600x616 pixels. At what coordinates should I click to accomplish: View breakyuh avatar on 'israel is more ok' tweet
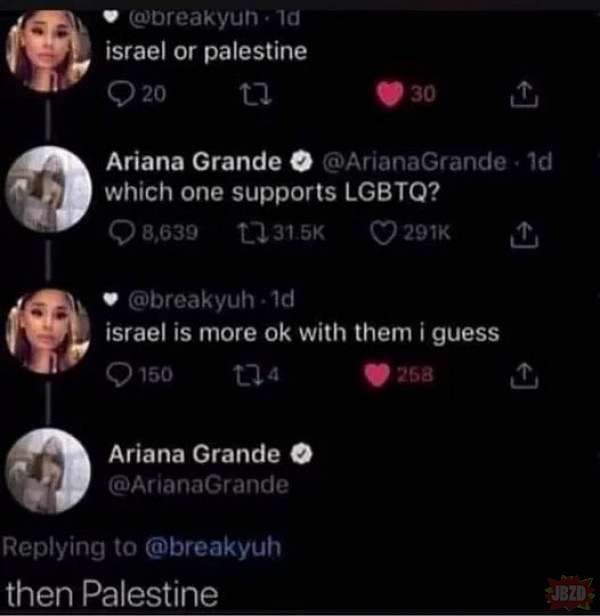[49, 330]
